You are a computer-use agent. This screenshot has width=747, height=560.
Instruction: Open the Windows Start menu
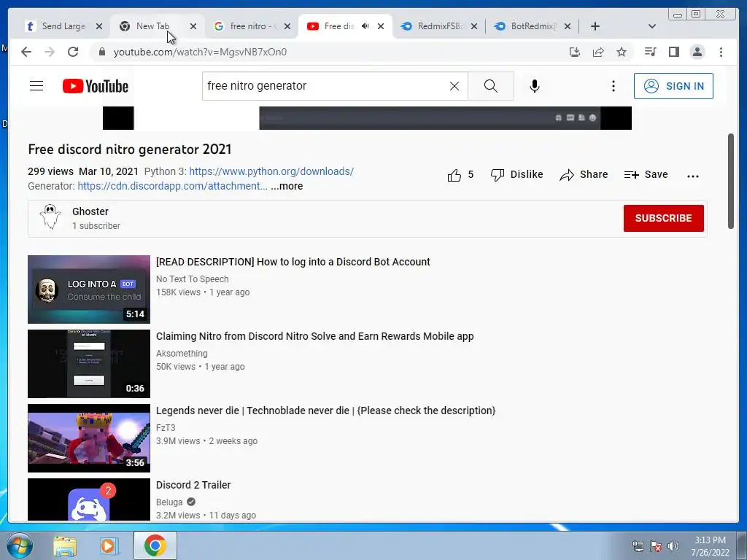pyautogui.click(x=18, y=545)
